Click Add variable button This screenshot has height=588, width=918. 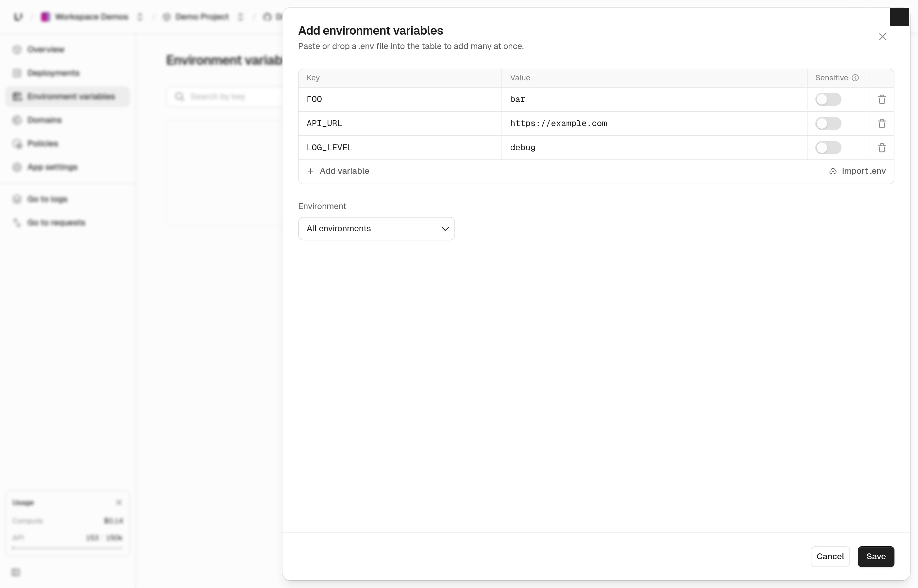(x=338, y=171)
